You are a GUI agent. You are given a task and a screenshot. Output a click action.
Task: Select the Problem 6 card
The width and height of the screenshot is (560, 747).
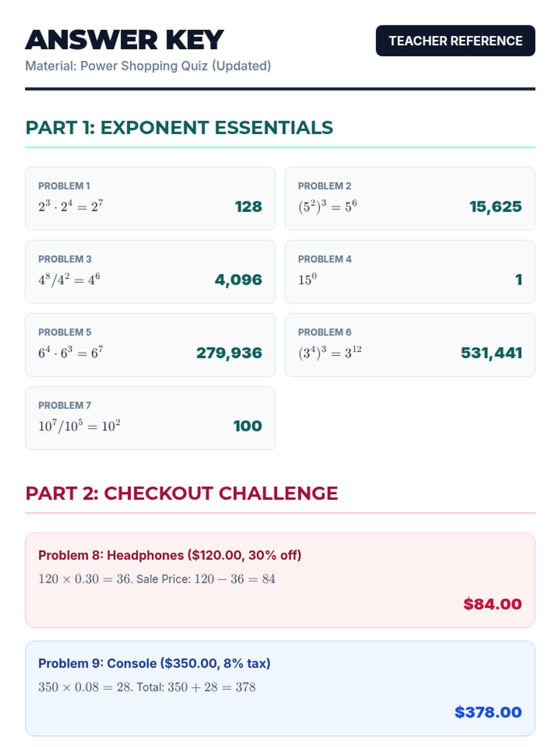(x=409, y=345)
